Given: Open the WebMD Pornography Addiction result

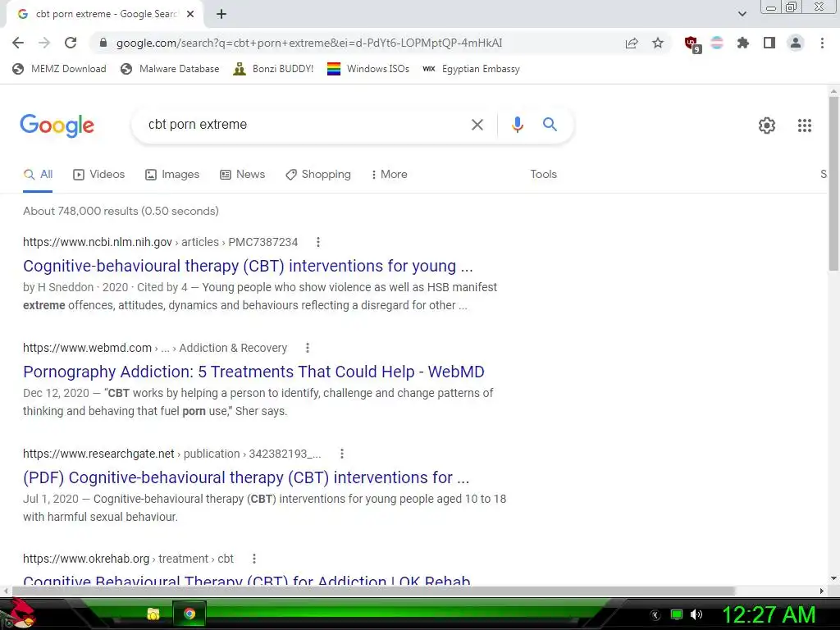Looking at the screenshot, I should (253, 372).
